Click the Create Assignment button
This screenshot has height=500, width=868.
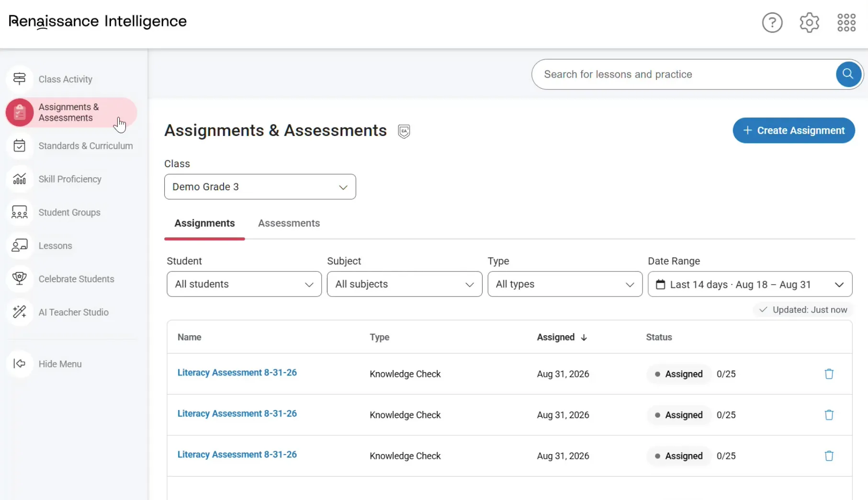[793, 130]
